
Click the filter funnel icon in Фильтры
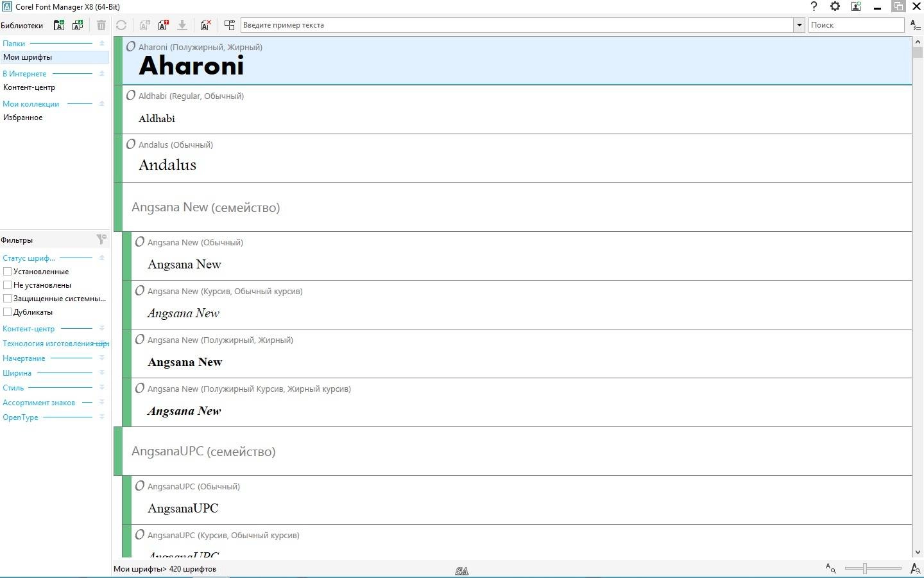[x=101, y=240]
